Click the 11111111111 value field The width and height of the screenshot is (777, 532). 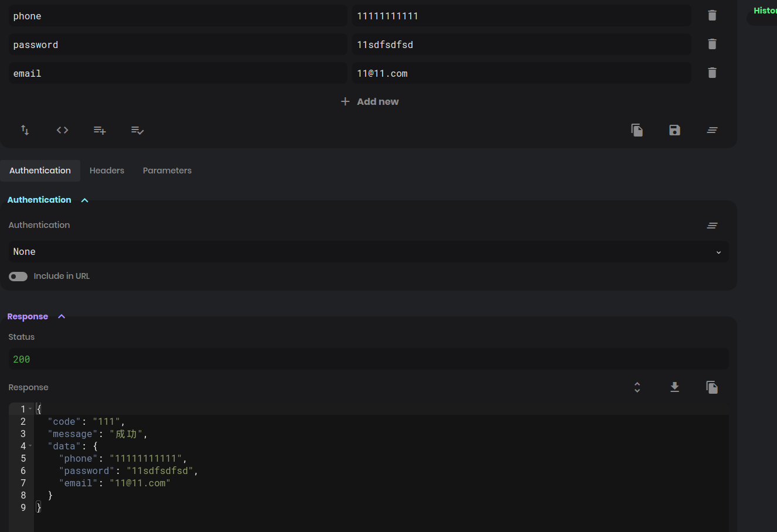pos(522,16)
